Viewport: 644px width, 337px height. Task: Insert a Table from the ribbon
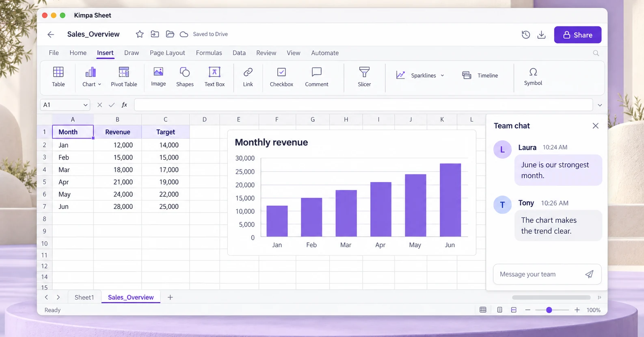(58, 77)
